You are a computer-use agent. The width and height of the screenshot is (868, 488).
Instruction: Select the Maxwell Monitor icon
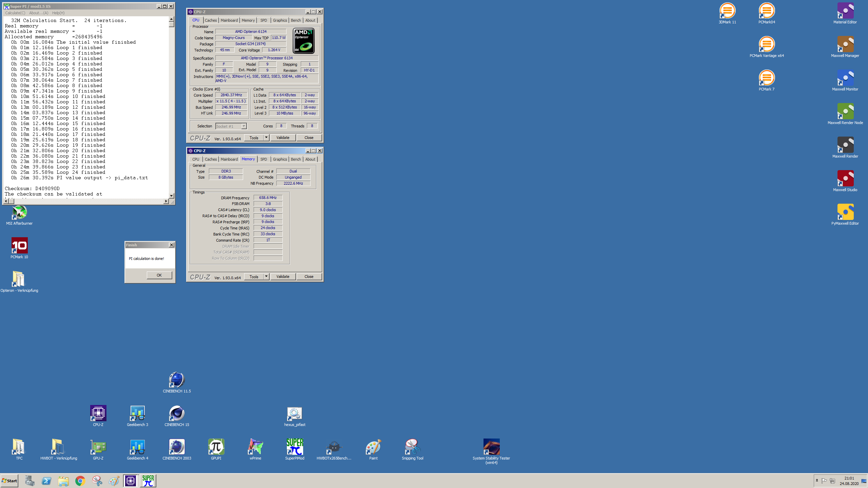click(x=845, y=81)
